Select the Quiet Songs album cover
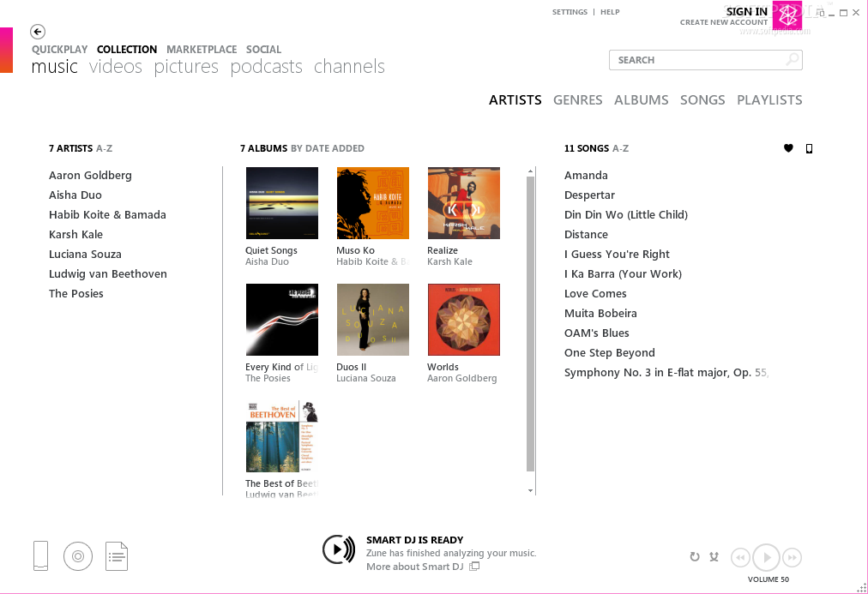The width and height of the screenshot is (868, 594). (282, 203)
